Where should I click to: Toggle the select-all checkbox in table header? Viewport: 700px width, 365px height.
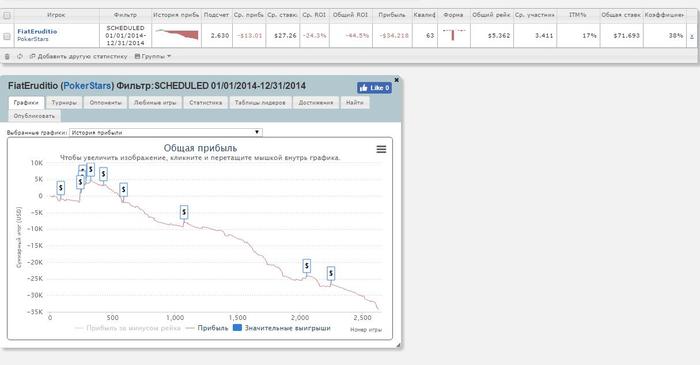point(7,15)
